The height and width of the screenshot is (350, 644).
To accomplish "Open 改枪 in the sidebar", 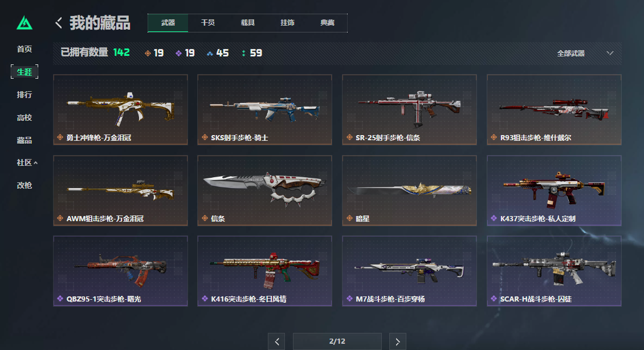I will pos(25,185).
